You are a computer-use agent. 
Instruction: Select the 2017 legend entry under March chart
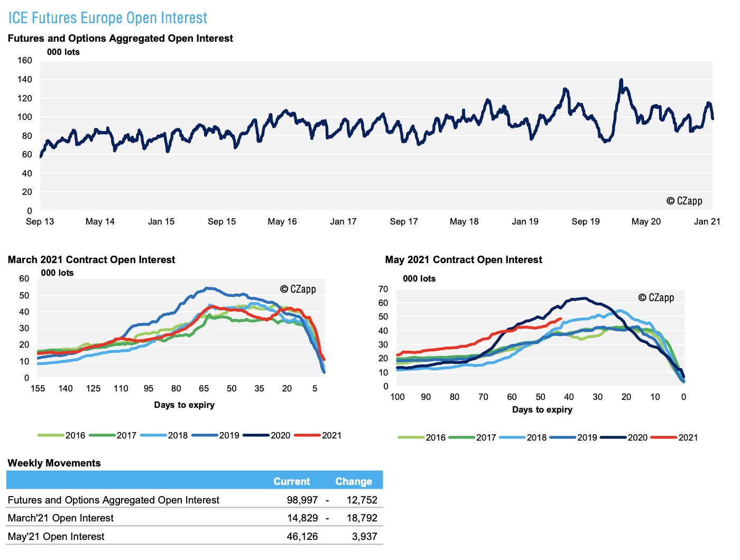(x=113, y=435)
